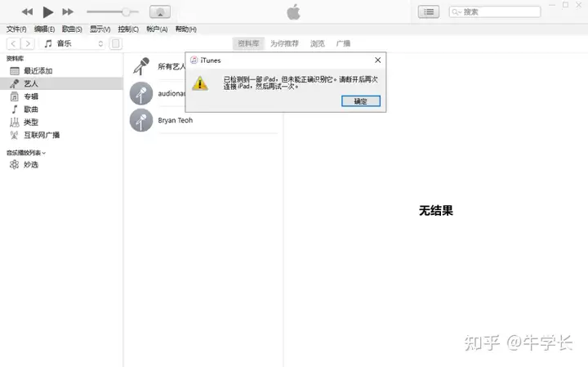
Task: Open the 妙选 playlist
Action: 61,164
